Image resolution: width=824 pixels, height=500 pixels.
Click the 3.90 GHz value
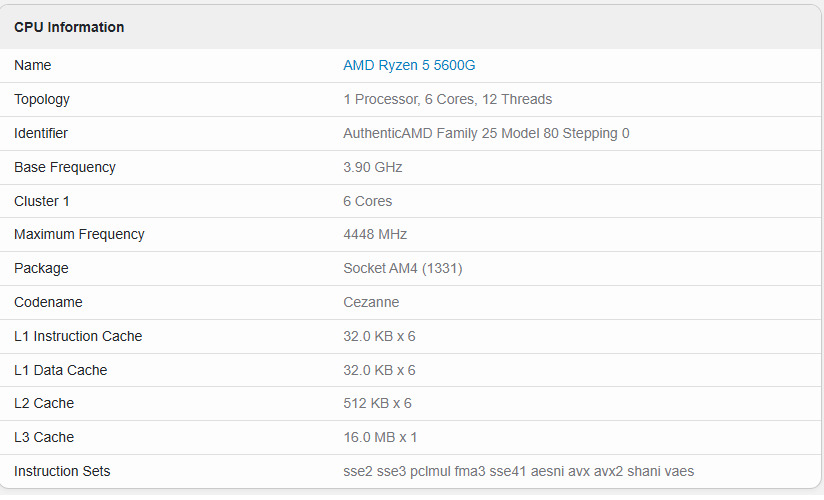pyautogui.click(x=373, y=167)
